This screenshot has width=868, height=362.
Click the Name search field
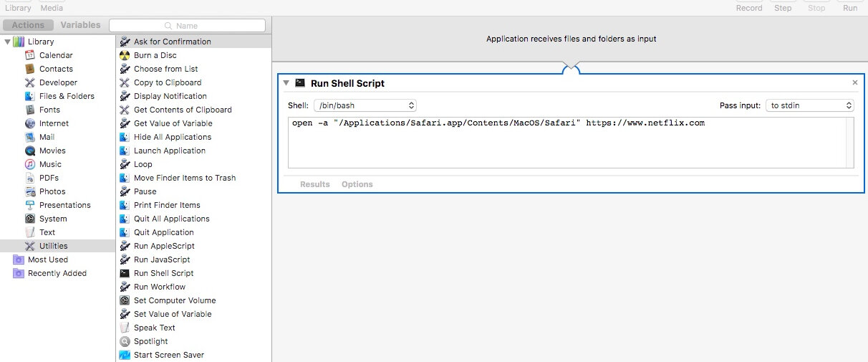coord(187,26)
